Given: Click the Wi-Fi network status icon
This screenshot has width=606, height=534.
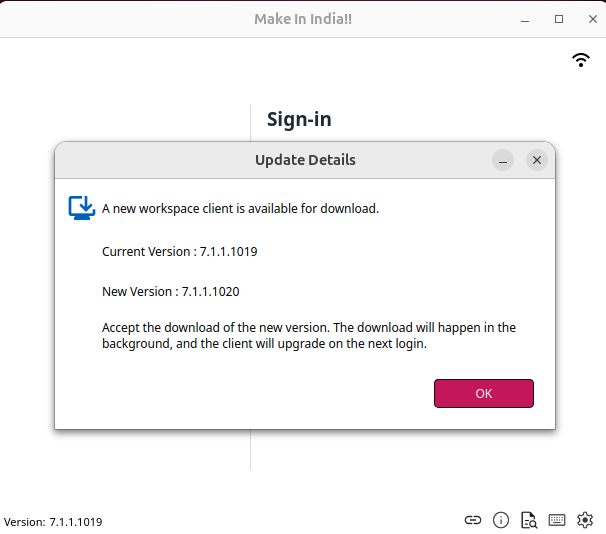Looking at the screenshot, I should pyautogui.click(x=581, y=60).
